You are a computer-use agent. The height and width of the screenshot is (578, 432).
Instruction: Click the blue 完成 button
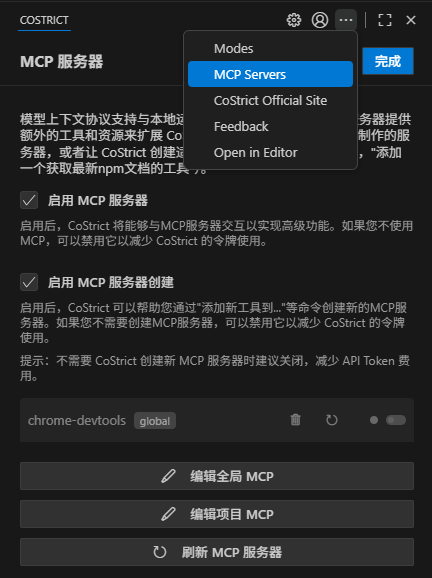[x=388, y=61]
